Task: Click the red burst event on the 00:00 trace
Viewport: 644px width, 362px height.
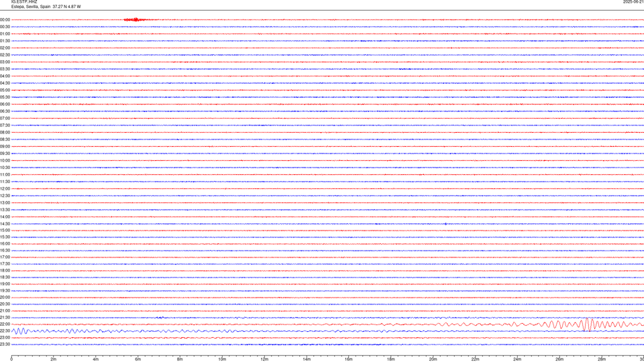Action: click(135, 19)
